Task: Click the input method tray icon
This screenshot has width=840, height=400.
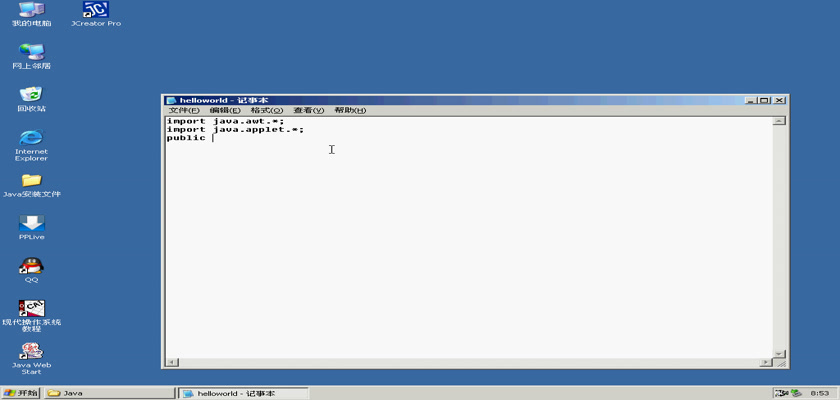Action: pyautogui.click(x=781, y=393)
